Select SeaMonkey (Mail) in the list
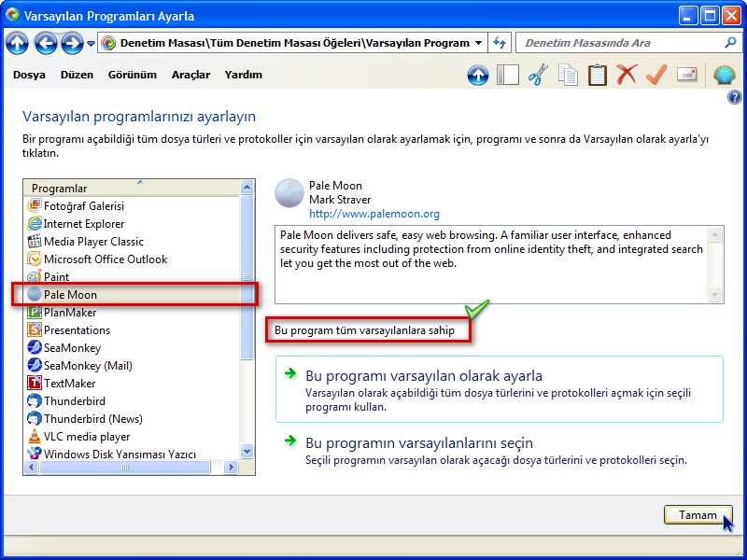 [132, 365]
